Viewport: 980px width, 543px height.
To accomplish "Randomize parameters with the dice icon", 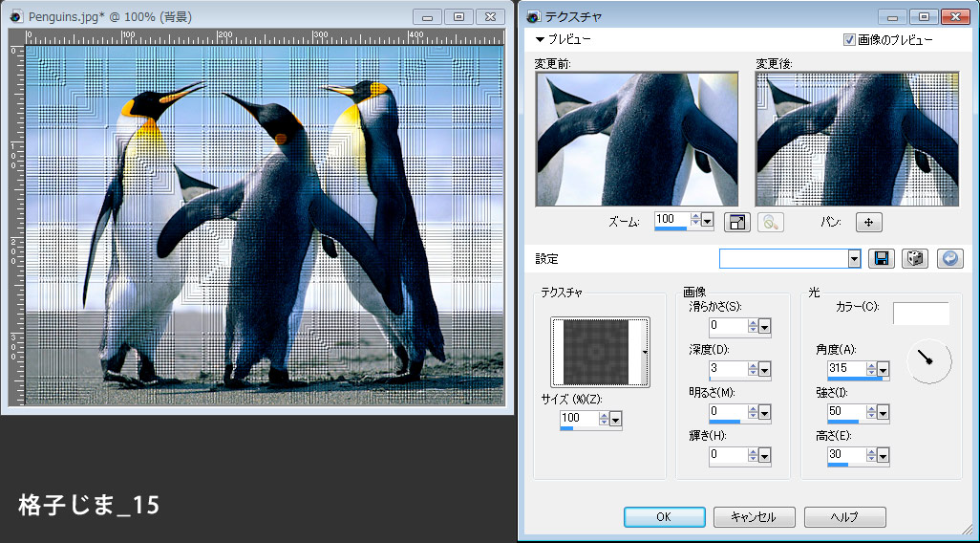I will click(914, 259).
